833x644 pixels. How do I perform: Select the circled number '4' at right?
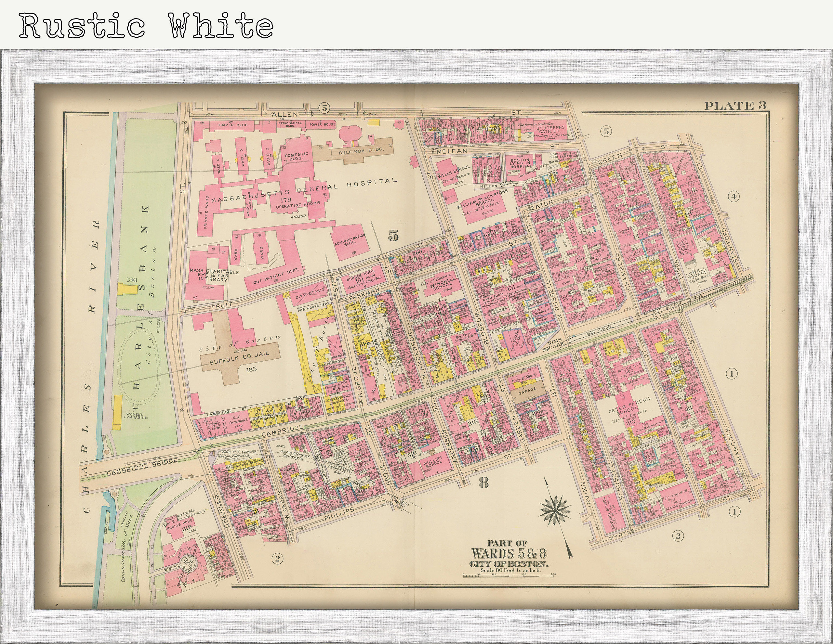(x=734, y=197)
